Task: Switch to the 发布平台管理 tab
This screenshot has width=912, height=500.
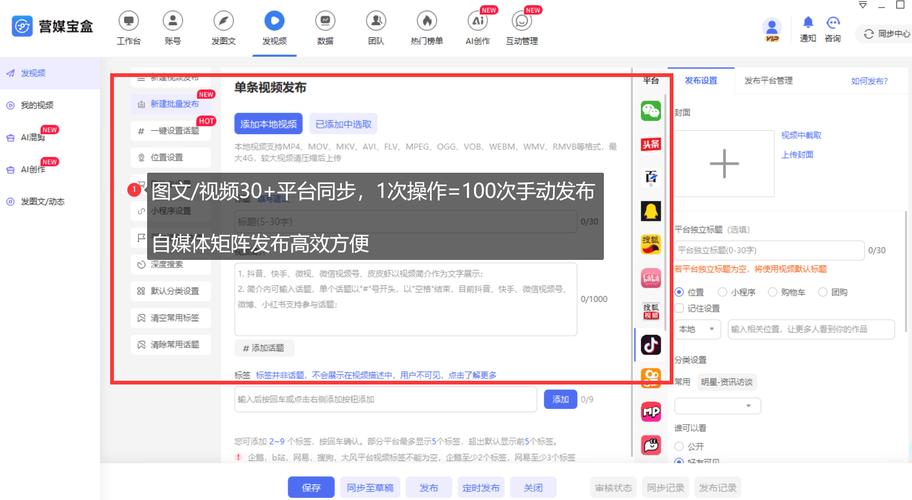Action: coord(768,81)
